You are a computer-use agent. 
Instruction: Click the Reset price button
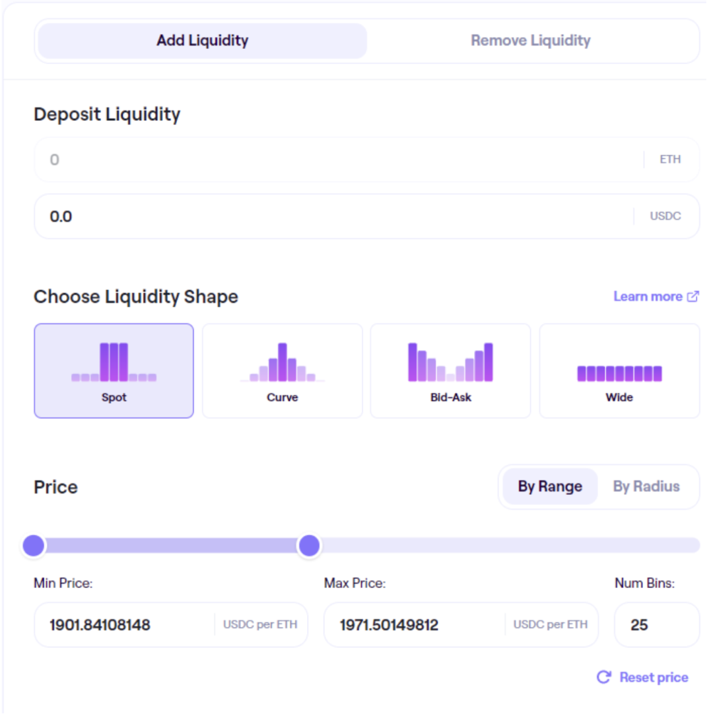point(653,677)
